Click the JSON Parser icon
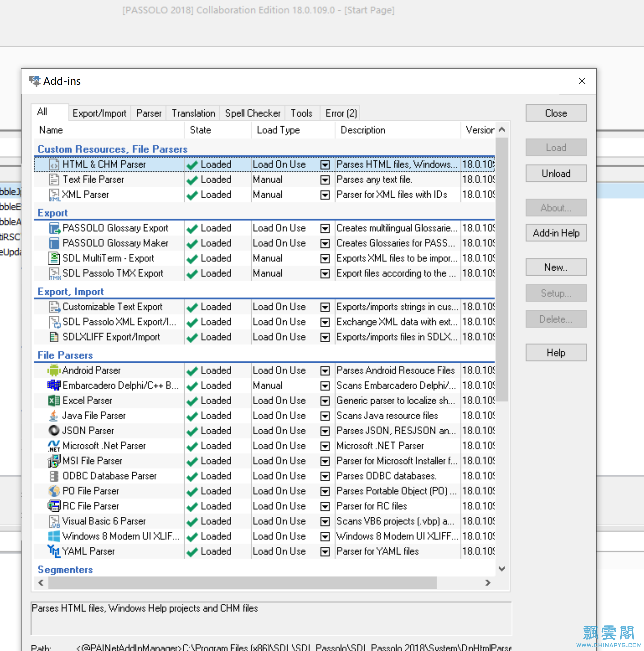 (54, 431)
